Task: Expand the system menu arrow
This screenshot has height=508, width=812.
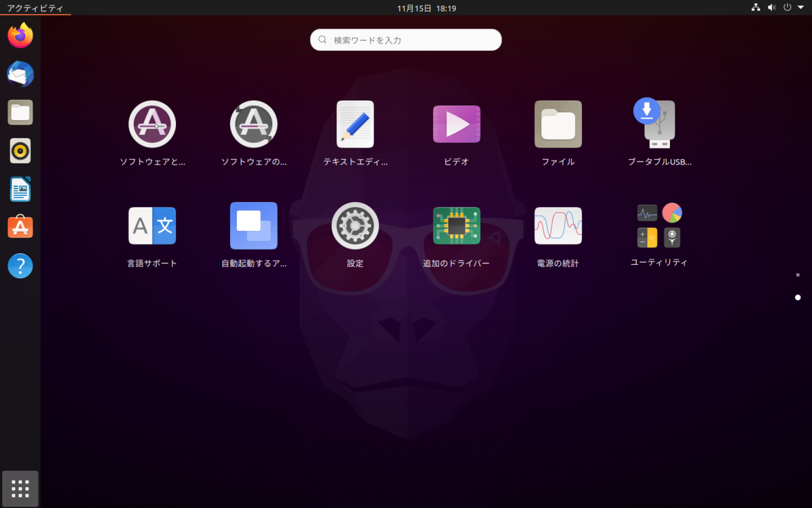Action: pyautogui.click(x=800, y=7)
